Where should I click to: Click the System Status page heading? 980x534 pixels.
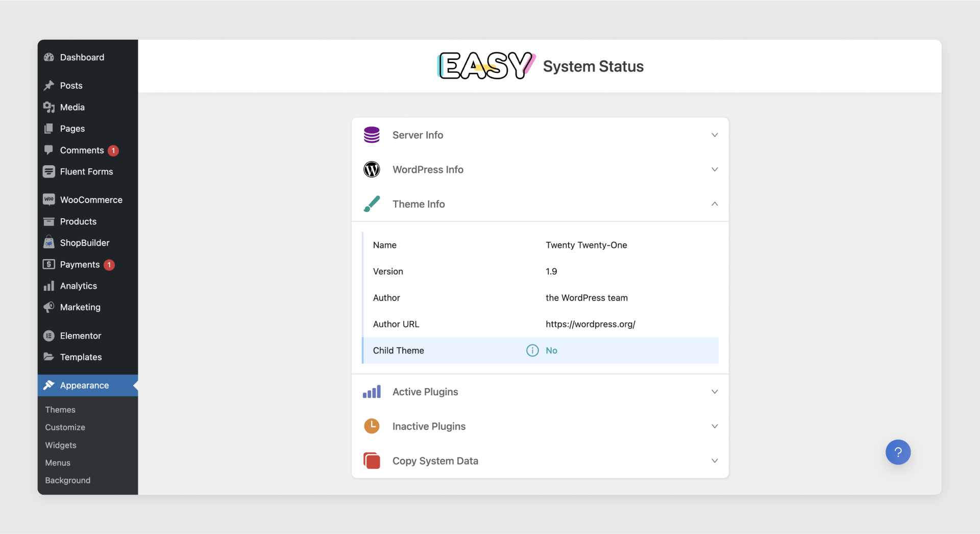pyautogui.click(x=593, y=66)
